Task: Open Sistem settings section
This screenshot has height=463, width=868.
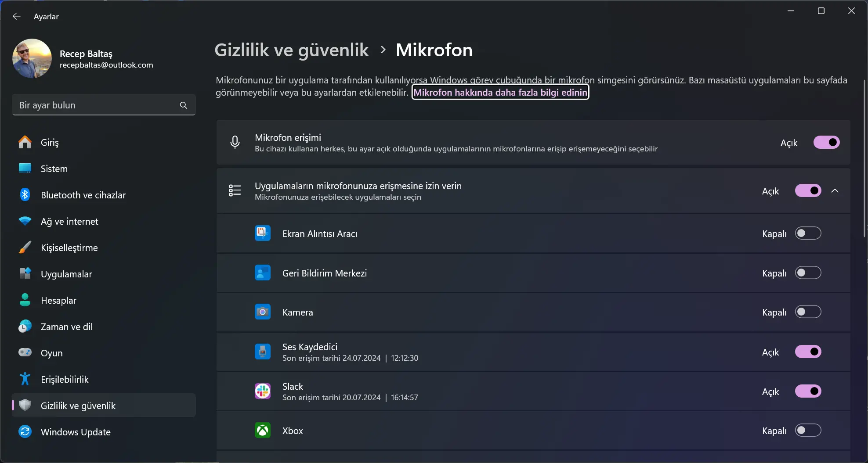Action: 104,169
